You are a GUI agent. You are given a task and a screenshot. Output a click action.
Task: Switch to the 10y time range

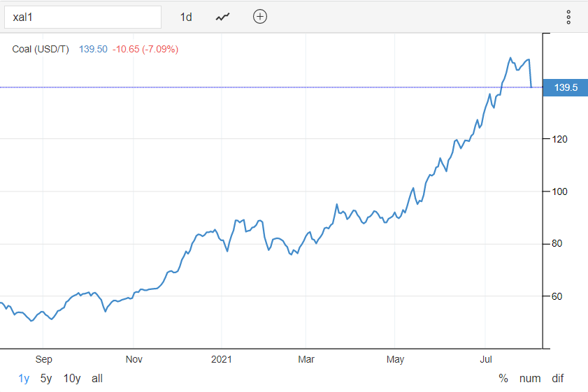point(72,378)
